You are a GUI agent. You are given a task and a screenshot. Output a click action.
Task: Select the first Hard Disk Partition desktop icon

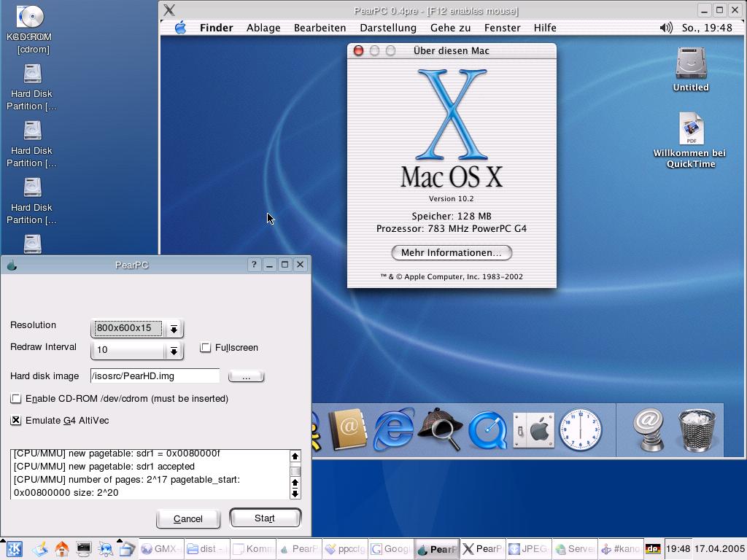point(31,87)
